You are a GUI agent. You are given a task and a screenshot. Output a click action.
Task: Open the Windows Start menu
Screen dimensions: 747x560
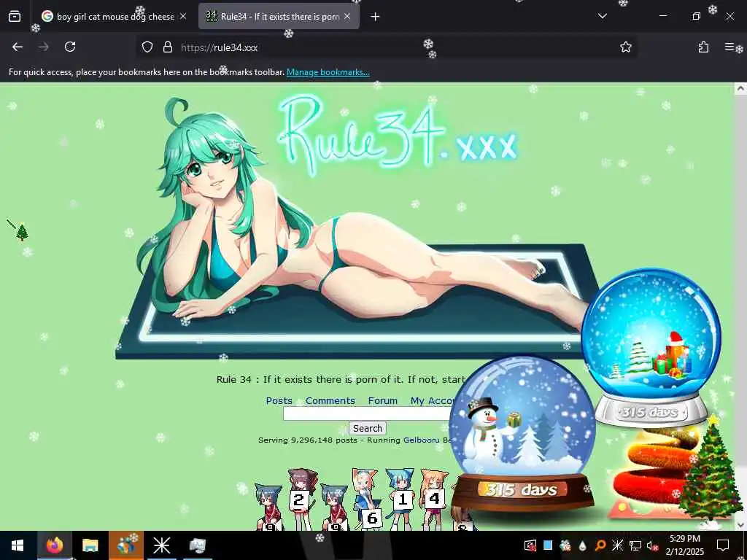point(18,545)
